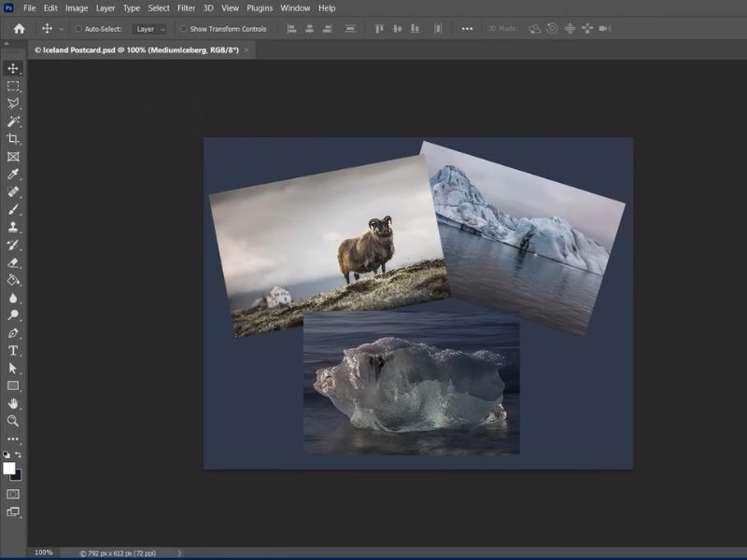This screenshot has width=747, height=560.
Task: Select the Horizontal Type tool
Action: 13,351
